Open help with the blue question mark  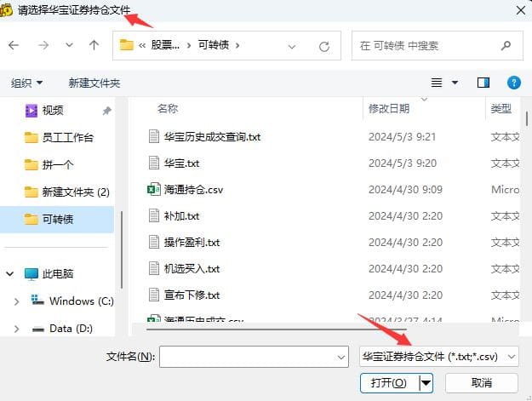[x=513, y=83]
